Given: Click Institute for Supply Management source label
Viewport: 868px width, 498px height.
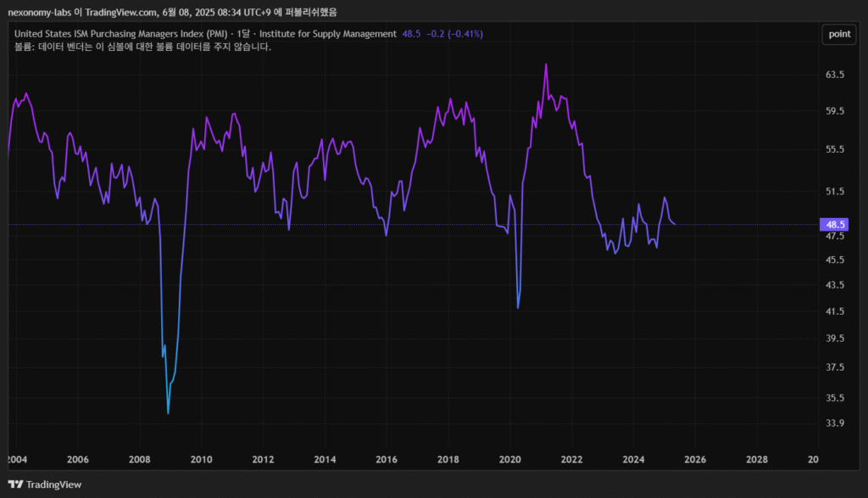Looking at the screenshot, I should tap(327, 34).
